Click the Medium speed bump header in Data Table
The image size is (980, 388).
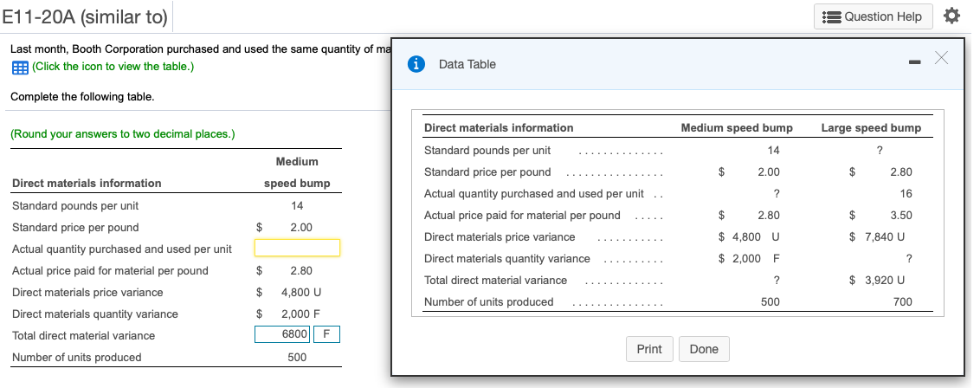point(737,127)
